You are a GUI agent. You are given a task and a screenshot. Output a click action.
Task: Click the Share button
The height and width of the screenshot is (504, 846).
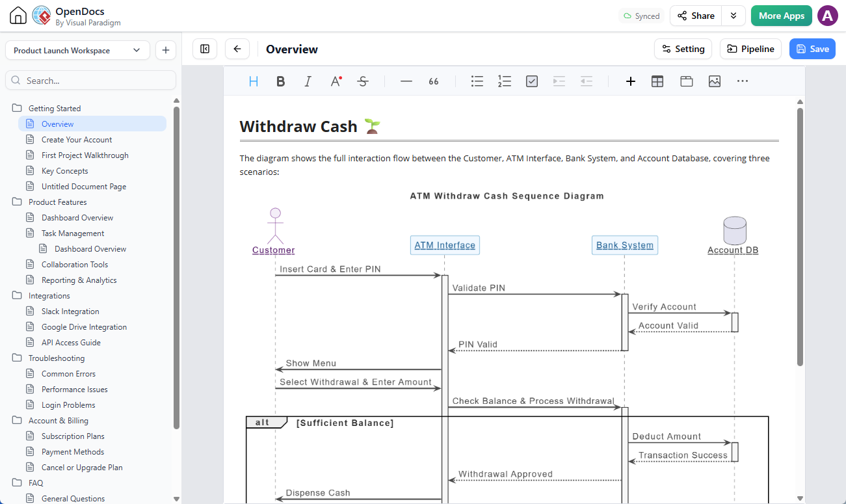696,16
